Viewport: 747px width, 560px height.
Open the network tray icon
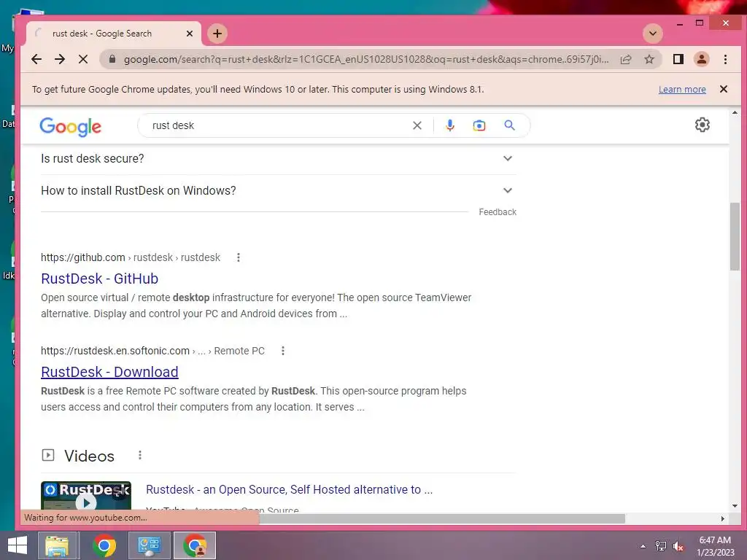click(x=661, y=546)
